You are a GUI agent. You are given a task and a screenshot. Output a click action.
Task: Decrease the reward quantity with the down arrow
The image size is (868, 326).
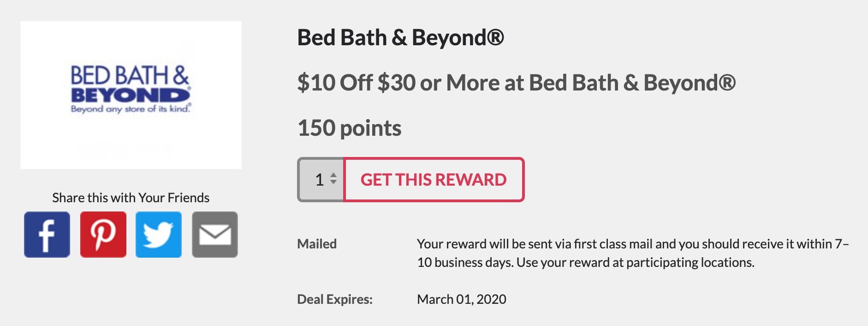pos(333,183)
